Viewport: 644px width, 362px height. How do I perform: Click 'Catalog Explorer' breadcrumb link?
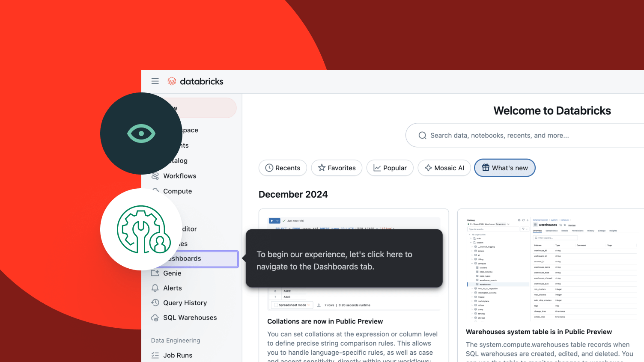pyautogui.click(x=540, y=220)
